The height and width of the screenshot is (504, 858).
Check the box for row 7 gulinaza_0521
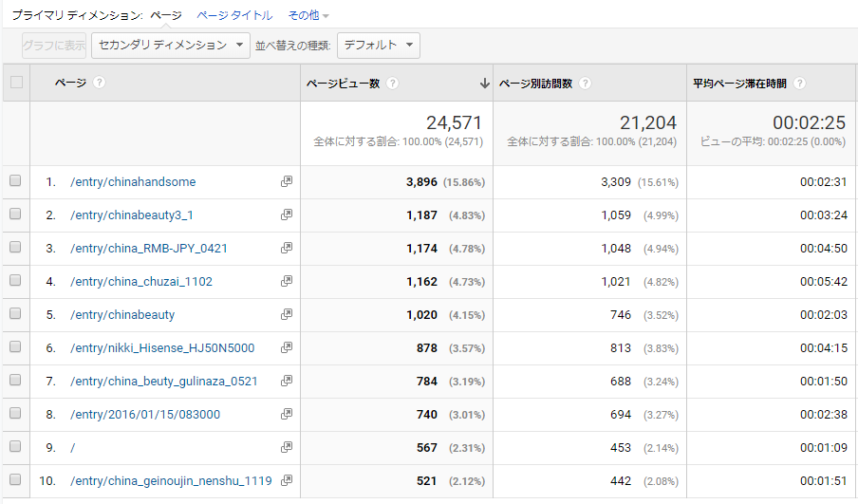[x=15, y=380]
